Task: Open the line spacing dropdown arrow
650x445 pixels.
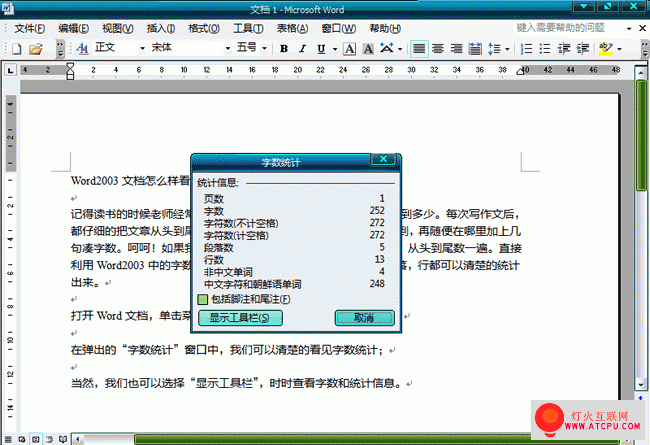Action: (x=507, y=49)
